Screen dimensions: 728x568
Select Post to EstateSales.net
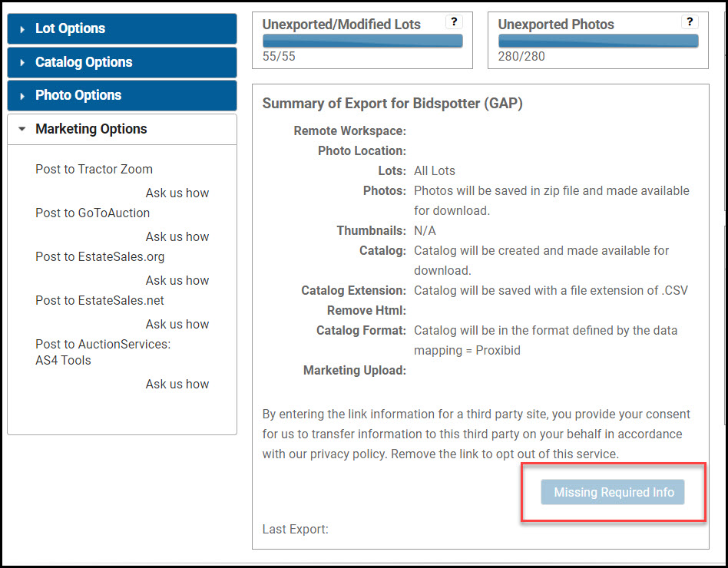click(x=99, y=300)
